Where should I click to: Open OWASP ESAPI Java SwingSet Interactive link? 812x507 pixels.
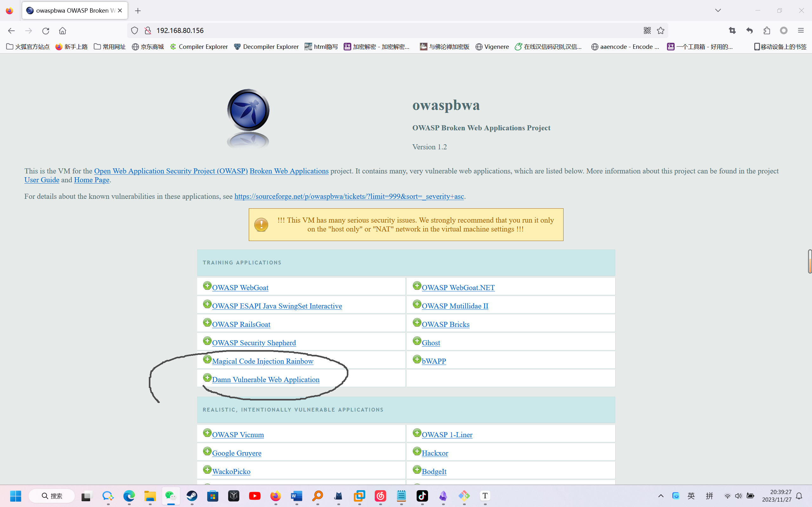pyautogui.click(x=277, y=306)
